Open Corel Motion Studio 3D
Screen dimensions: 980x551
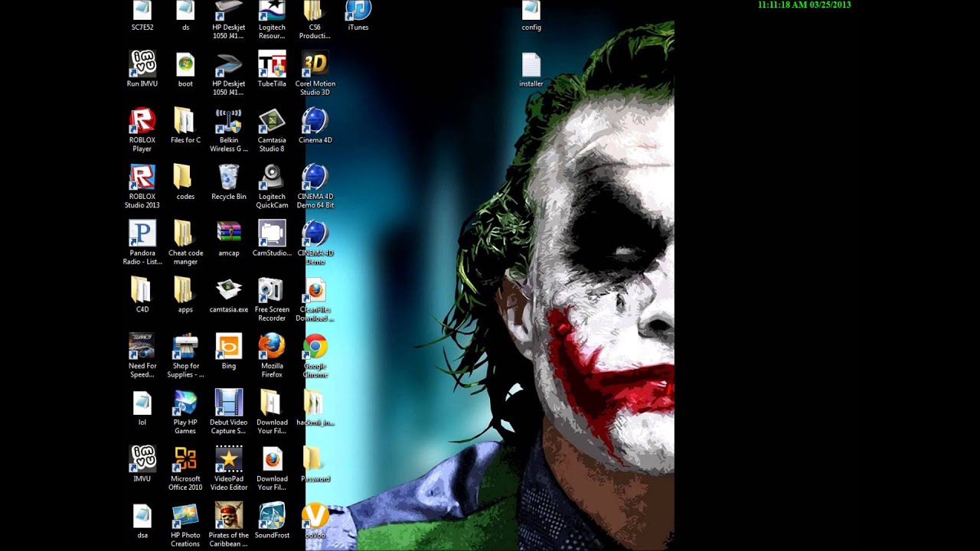315,73
